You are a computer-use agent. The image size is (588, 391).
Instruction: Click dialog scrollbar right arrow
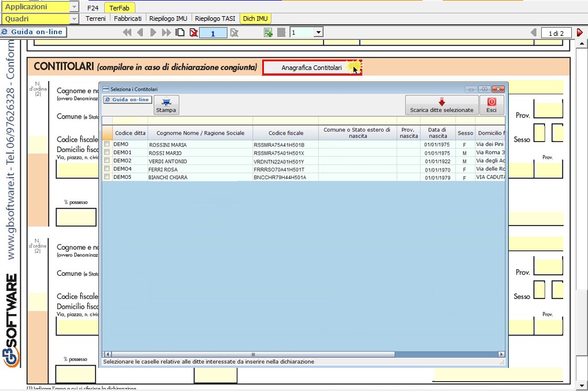tap(501, 354)
